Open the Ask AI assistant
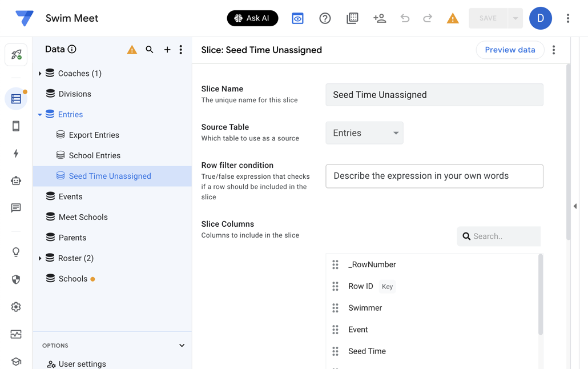The image size is (588, 369). point(252,18)
